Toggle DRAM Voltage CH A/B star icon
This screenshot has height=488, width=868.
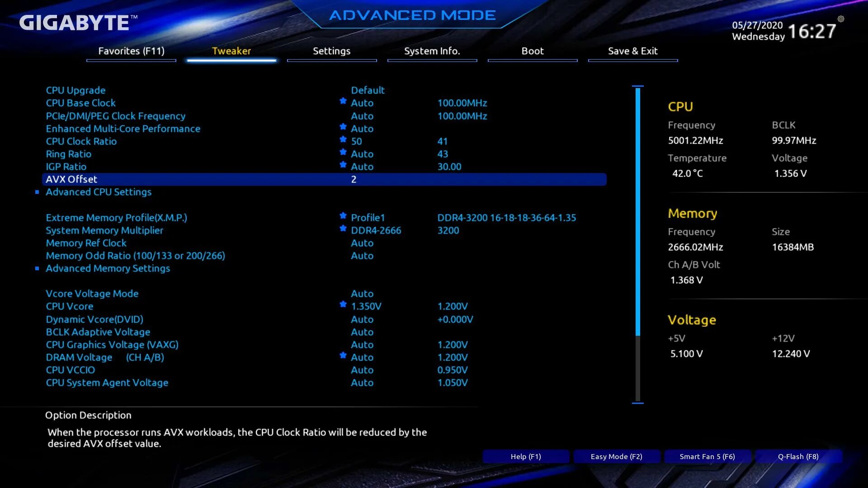tap(342, 357)
